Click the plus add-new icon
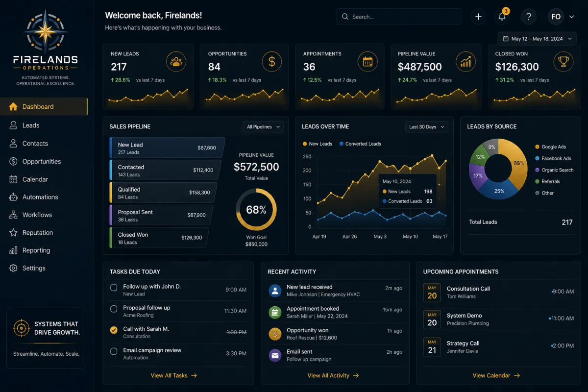 tap(479, 17)
